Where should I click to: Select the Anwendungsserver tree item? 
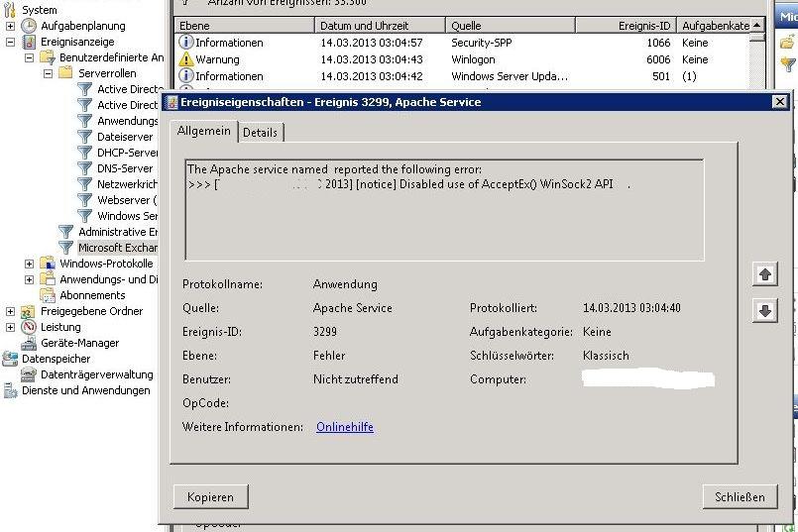coord(127,121)
